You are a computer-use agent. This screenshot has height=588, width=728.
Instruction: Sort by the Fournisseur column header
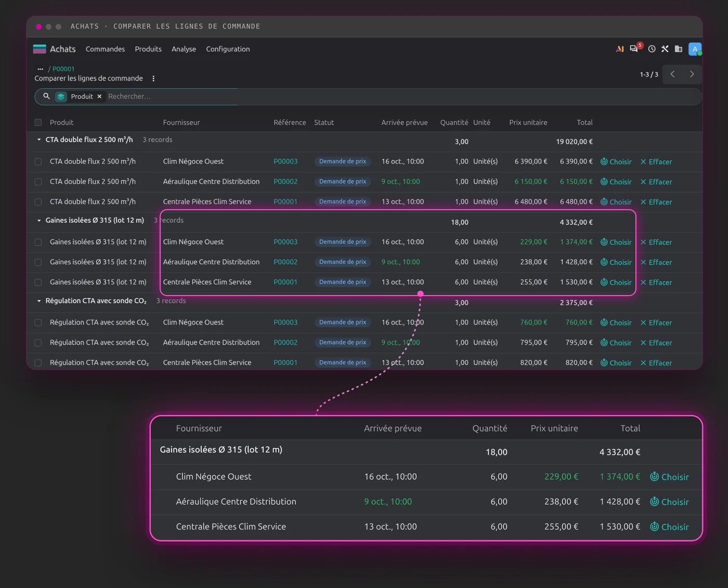tap(181, 122)
